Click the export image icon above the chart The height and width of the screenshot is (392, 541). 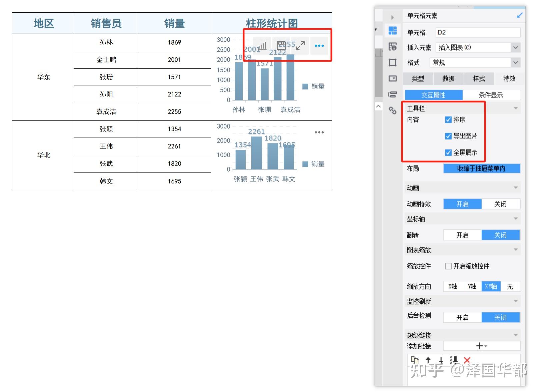click(x=281, y=45)
